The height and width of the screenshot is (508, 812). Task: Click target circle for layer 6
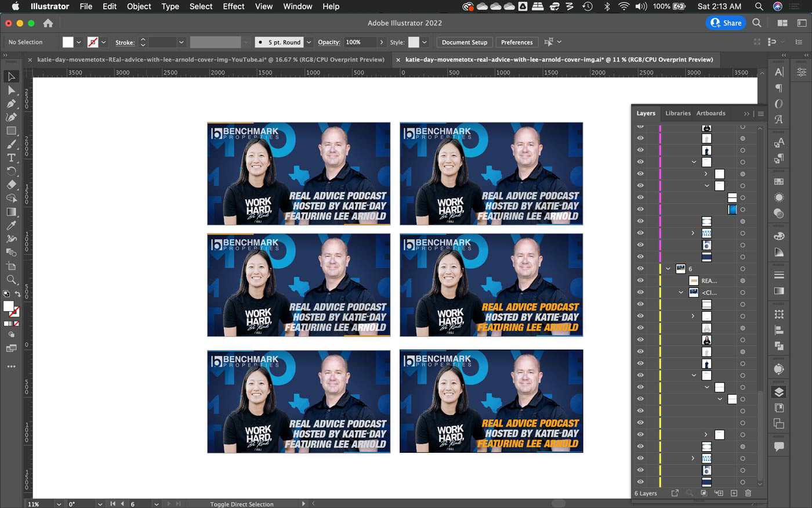(x=742, y=269)
